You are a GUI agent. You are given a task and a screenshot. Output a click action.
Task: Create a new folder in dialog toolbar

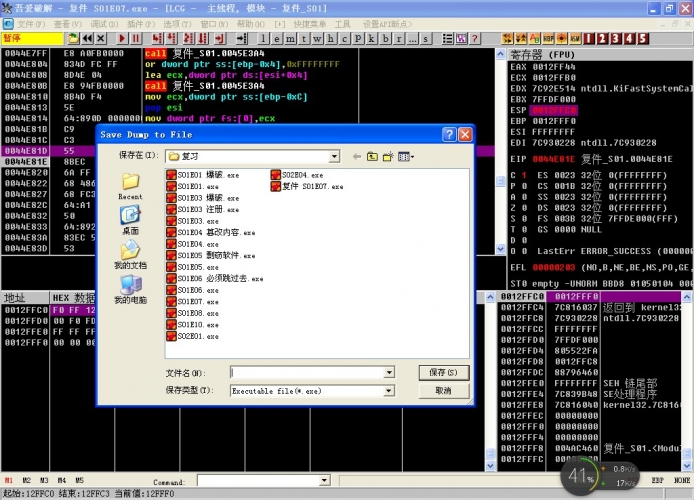click(388, 156)
